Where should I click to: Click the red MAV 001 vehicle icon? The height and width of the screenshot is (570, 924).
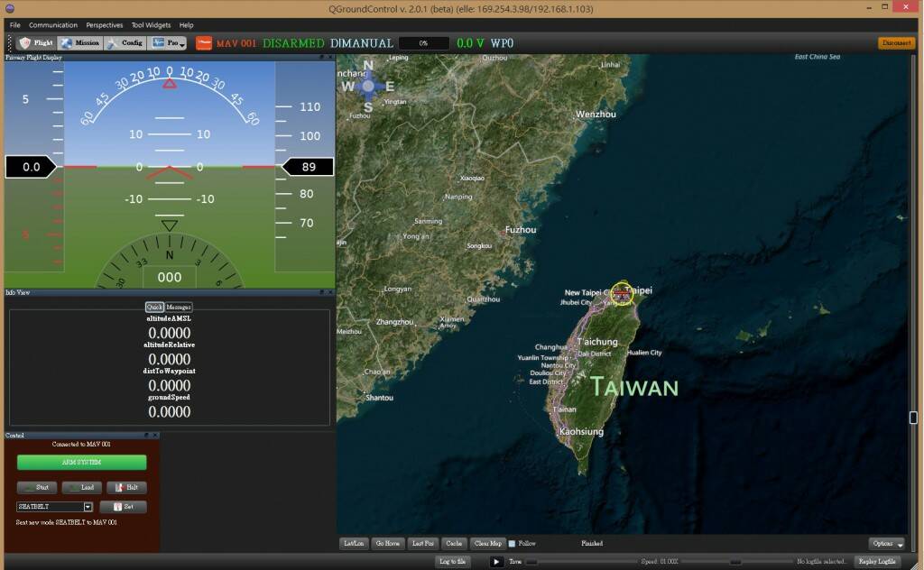[x=204, y=42]
